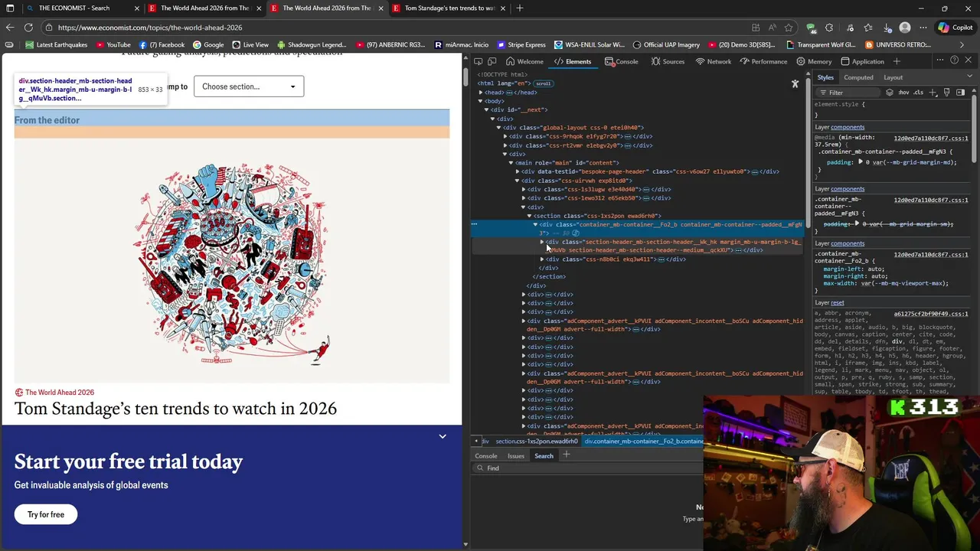980x551 pixels.
Task: Open the Latest Earthquakes bookmark
Action: click(56, 44)
